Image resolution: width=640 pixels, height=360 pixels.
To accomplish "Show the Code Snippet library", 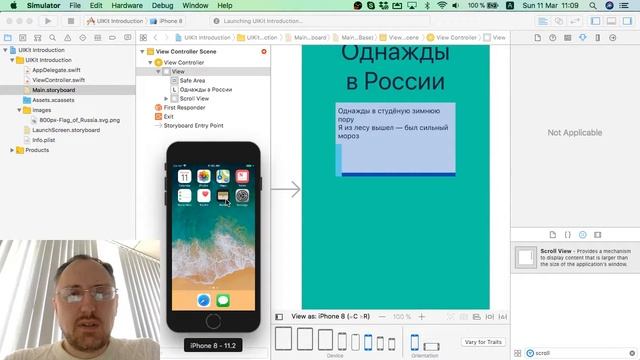I will [x=567, y=235].
